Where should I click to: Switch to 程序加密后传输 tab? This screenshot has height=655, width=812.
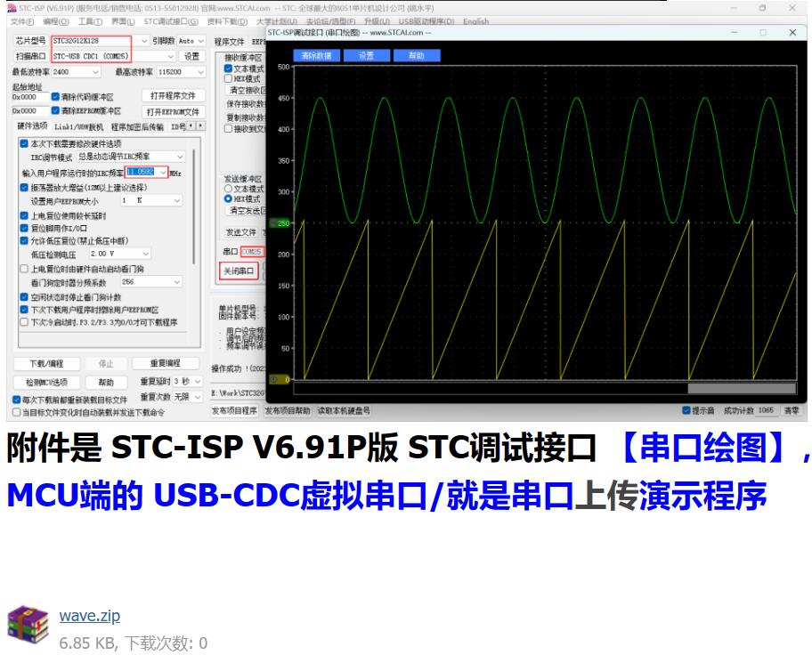click(137, 127)
